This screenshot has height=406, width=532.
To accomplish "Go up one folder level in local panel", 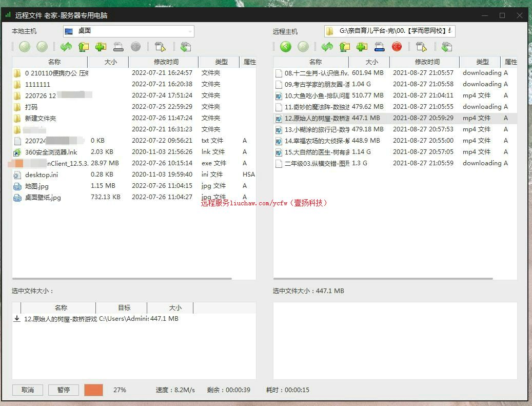I will [84, 47].
